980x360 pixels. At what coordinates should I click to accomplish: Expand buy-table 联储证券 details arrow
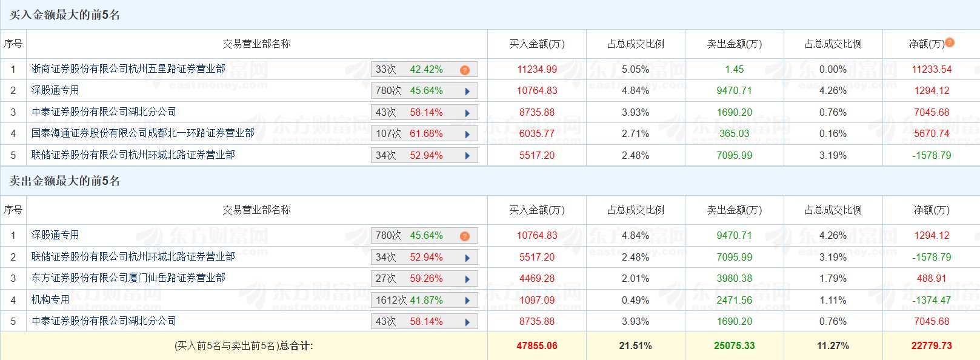coord(467,156)
